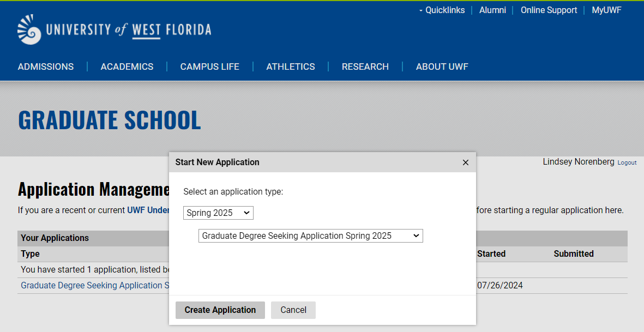Click the Create Application button

(x=220, y=310)
